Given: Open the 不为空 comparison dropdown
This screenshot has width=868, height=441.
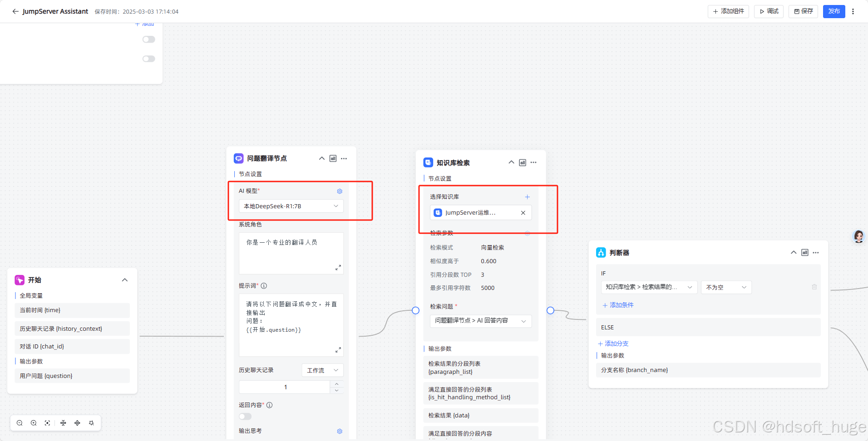Looking at the screenshot, I should tap(726, 287).
